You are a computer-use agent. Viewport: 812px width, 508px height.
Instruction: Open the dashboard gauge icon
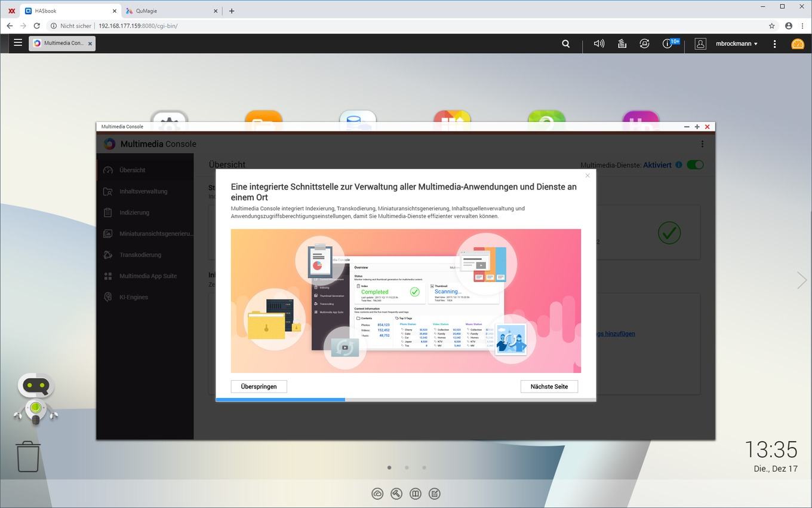pos(798,44)
